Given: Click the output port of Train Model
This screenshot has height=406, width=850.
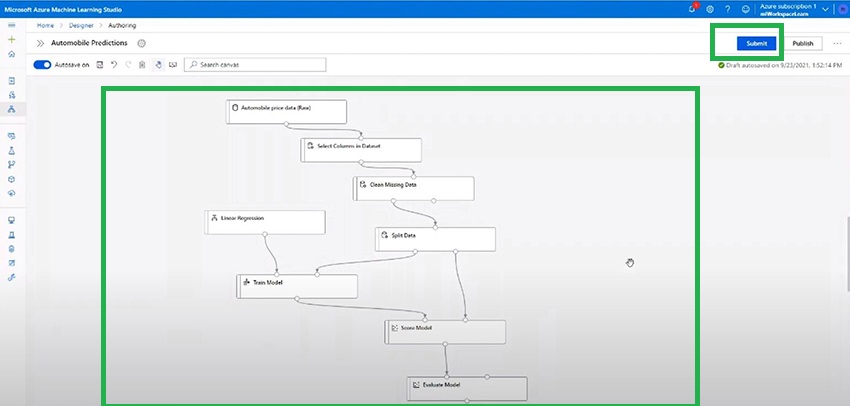Looking at the screenshot, I should coord(297,299).
